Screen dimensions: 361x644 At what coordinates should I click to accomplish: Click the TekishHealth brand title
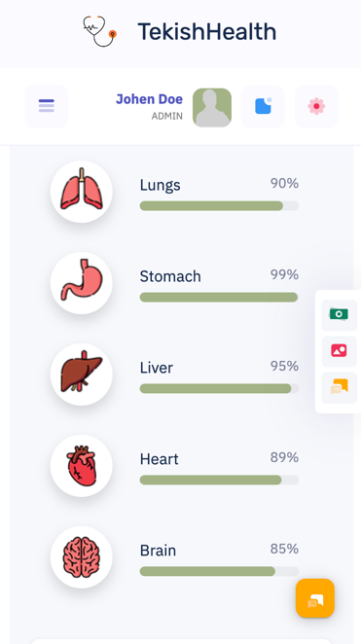click(x=207, y=32)
